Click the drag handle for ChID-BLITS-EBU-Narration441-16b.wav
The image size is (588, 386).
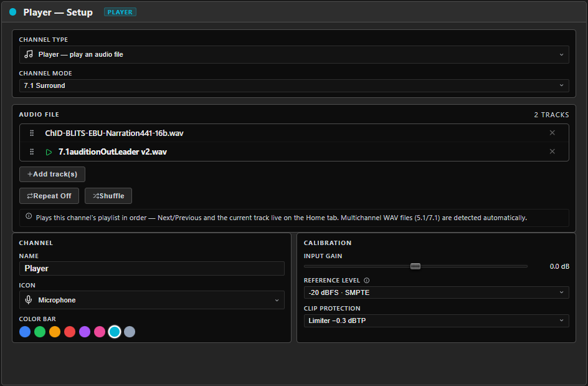pyautogui.click(x=32, y=133)
